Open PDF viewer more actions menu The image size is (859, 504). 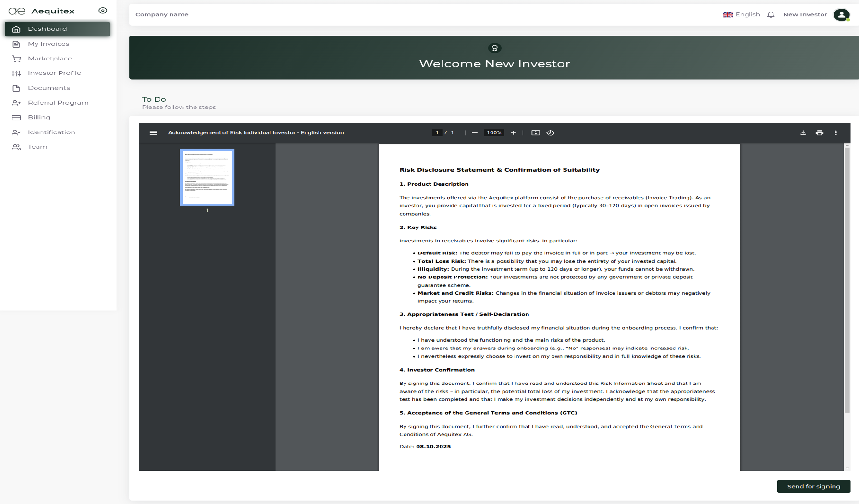click(x=836, y=133)
